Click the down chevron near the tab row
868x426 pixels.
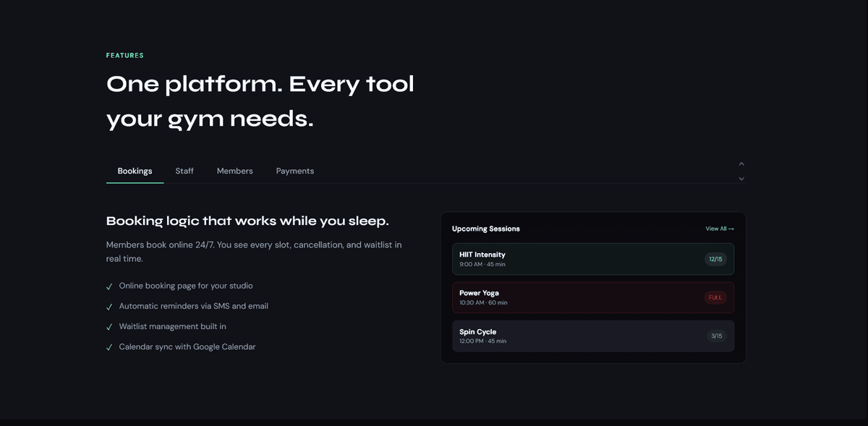[741, 178]
